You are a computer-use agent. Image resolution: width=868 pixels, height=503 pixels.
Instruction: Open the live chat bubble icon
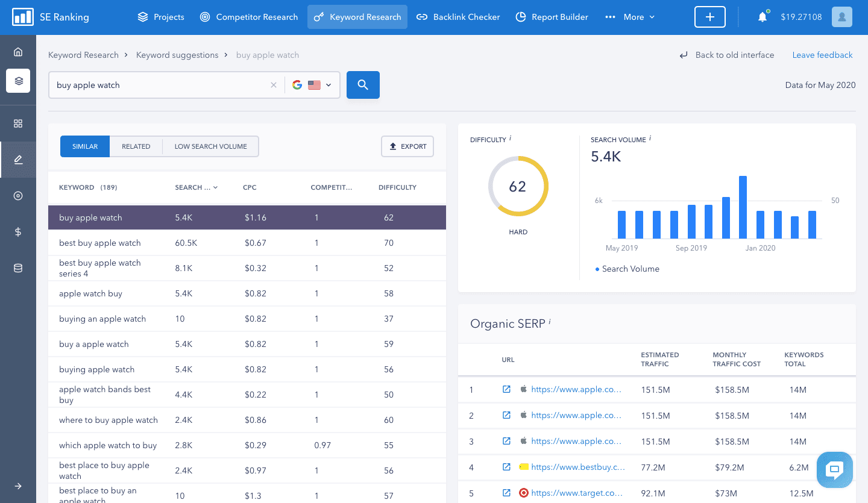(835, 470)
